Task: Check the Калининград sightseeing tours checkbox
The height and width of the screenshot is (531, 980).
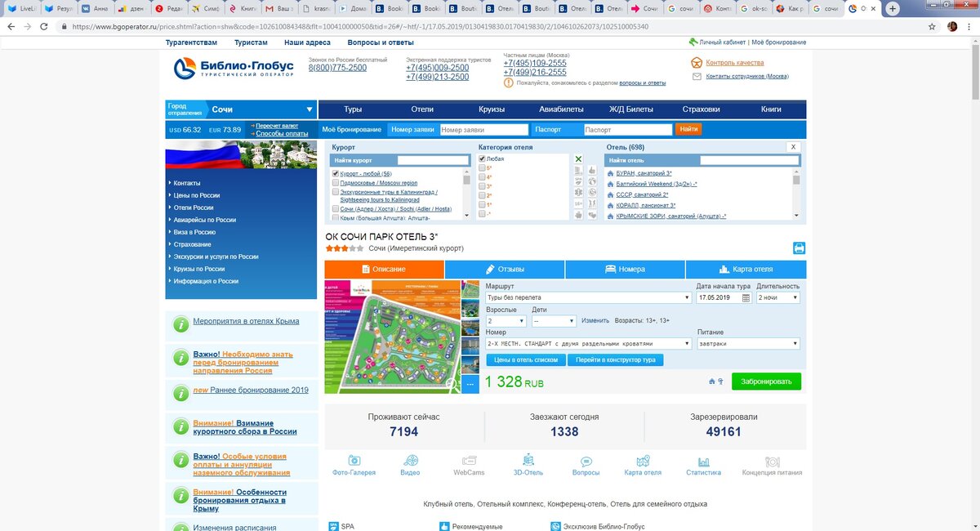Action: click(x=336, y=193)
